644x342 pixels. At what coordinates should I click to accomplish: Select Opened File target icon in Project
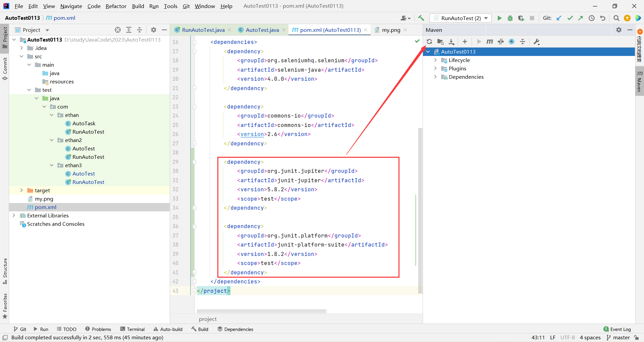point(118,30)
